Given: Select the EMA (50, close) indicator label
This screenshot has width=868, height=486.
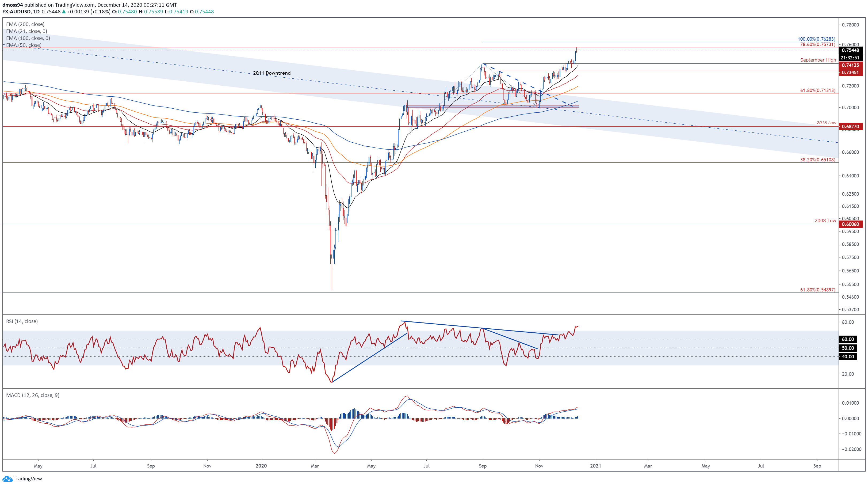Looking at the screenshot, I should [x=24, y=45].
